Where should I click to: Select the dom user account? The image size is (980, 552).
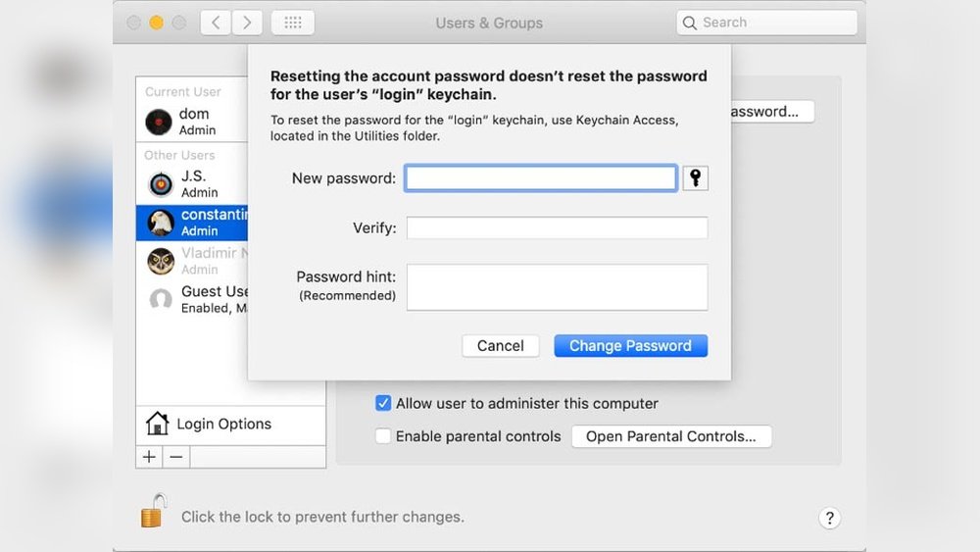(x=191, y=121)
